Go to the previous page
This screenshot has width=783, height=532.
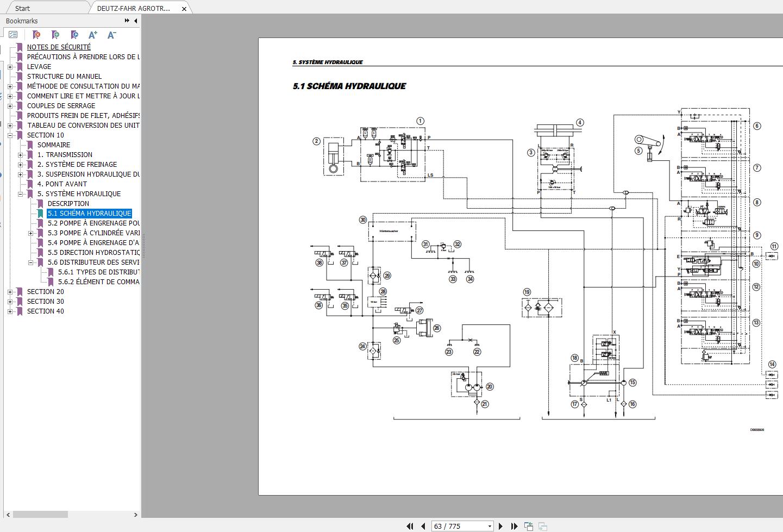[x=423, y=526]
